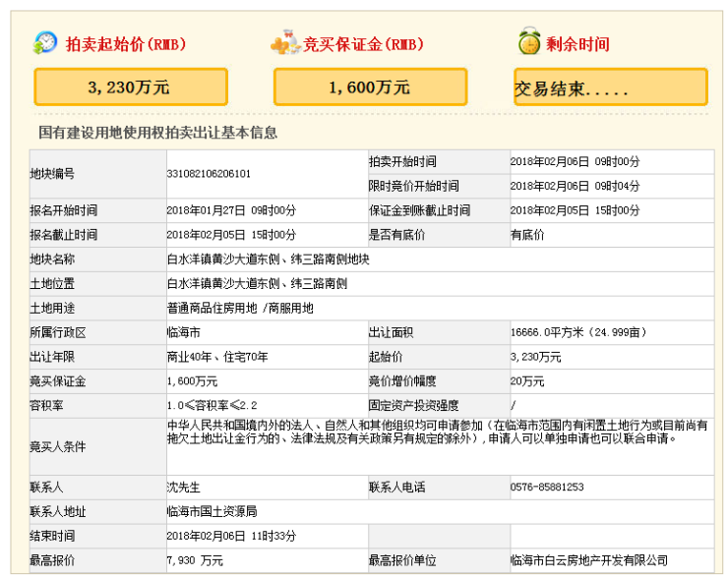Click the 出让面积 label
The width and height of the screenshot is (728, 577).
tap(391, 332)
